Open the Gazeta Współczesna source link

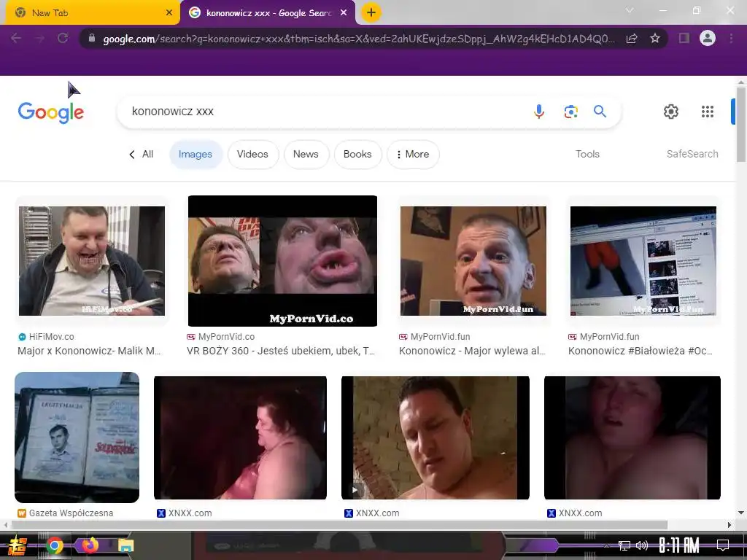65,513
